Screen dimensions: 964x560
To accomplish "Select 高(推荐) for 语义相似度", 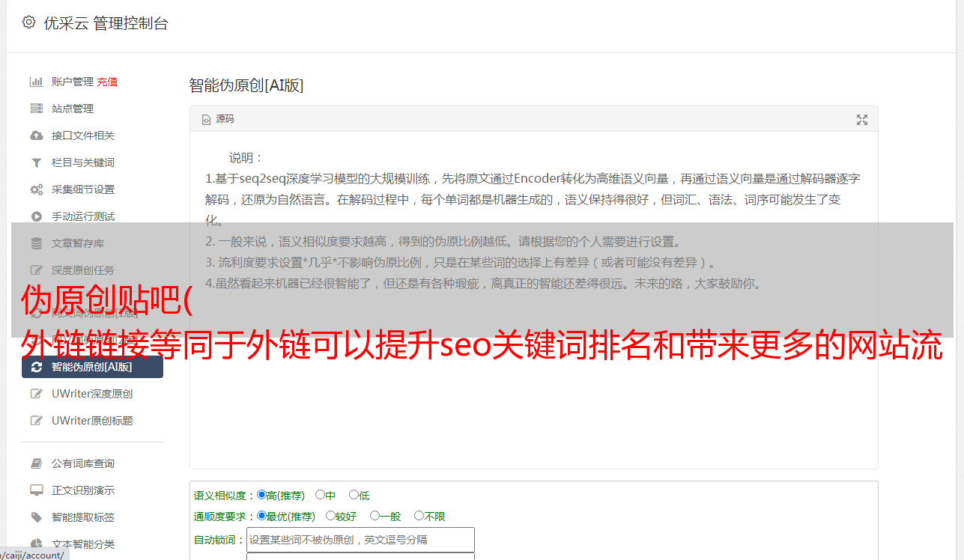I will tap(261, 495).
